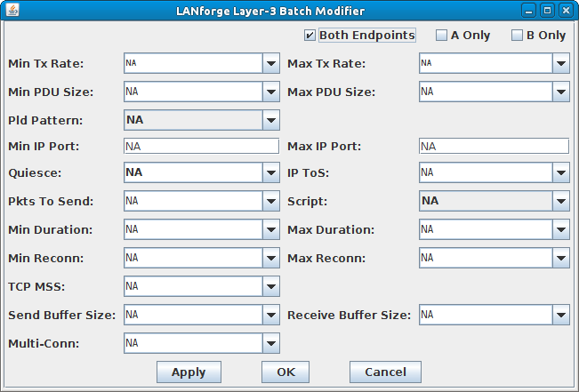Open the Script combo box
Screen dimensions: 579x392
click(x=495, y=201)
